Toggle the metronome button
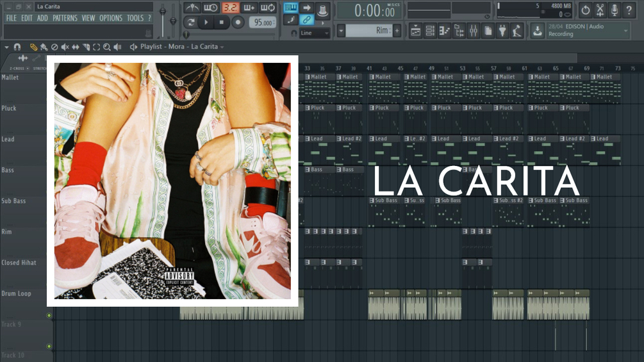 (192, 8)
